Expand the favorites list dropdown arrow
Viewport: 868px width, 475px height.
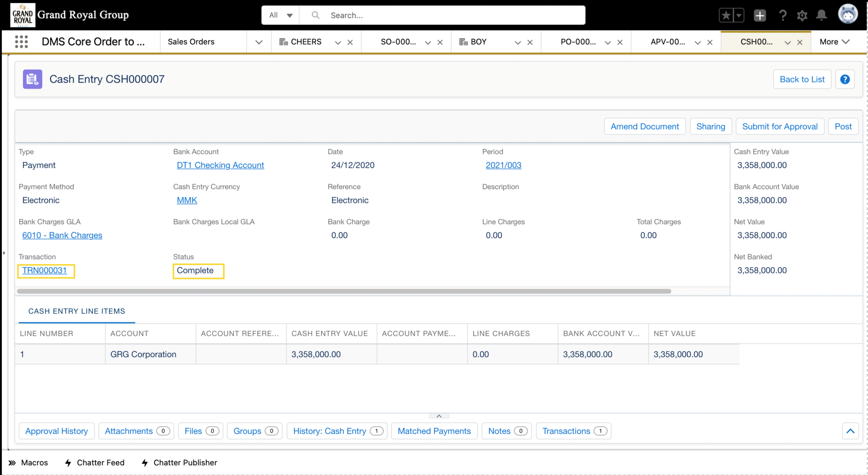739,15
